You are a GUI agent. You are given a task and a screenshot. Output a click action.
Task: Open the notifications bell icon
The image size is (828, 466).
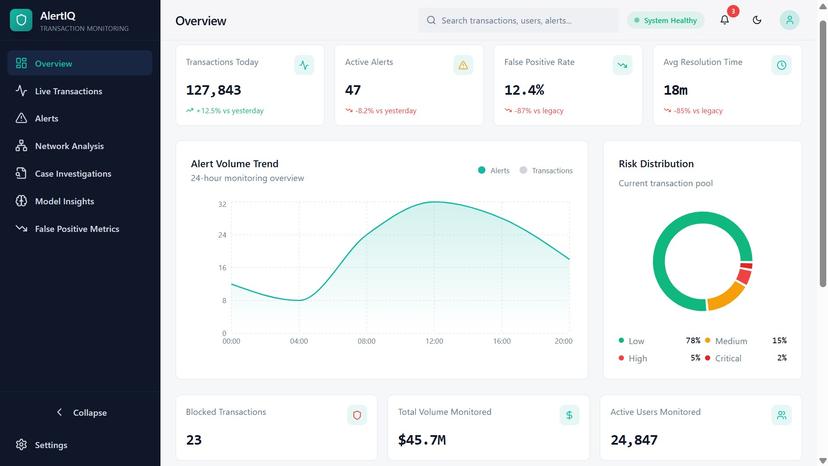[x=725, y=20]
